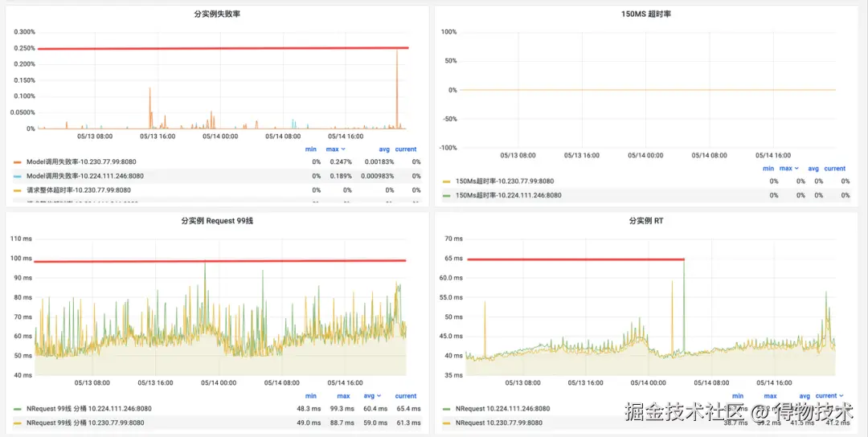868x437 pixels.
Task: Toggle series 150Ms超时率-10.230.77.99:8080
Action: click(x=504, y=182)
